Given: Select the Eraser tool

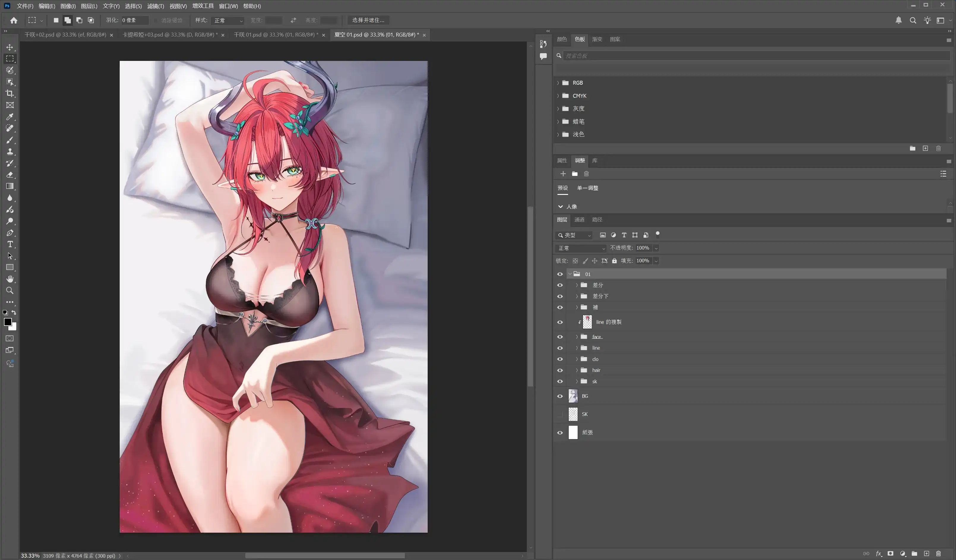Looking at the screenshot, I should [10, 175].
